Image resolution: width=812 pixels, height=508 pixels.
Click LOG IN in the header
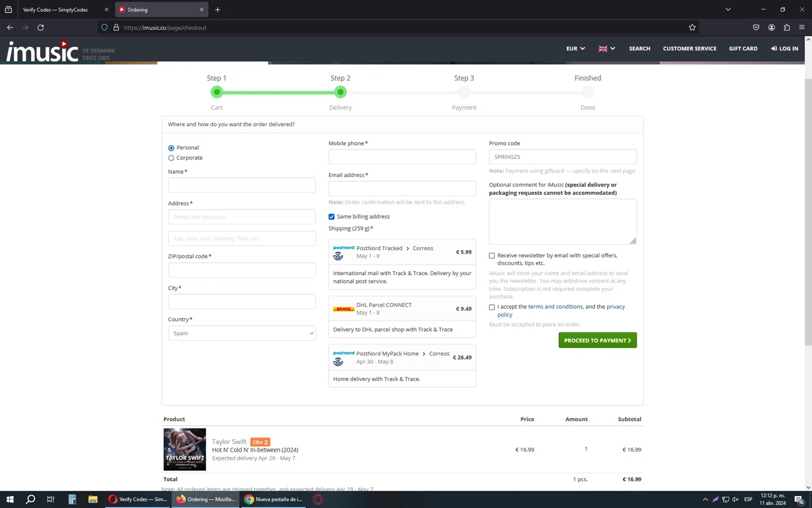(x=784, y=49)
